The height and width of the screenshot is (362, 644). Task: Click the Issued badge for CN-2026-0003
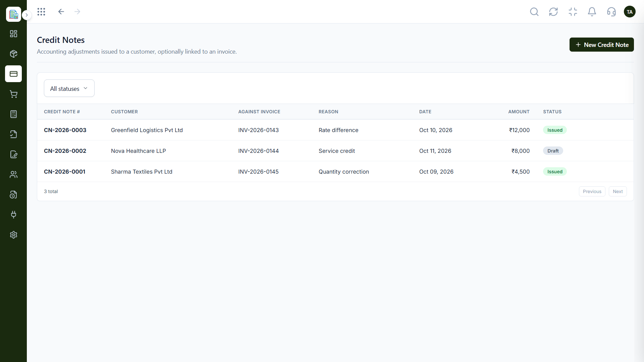pos(555,130)
